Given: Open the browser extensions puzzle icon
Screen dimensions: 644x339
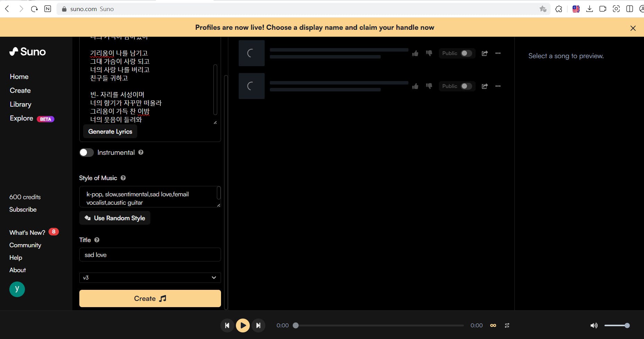Looking at the screenshot, I should tap(559, 9).
